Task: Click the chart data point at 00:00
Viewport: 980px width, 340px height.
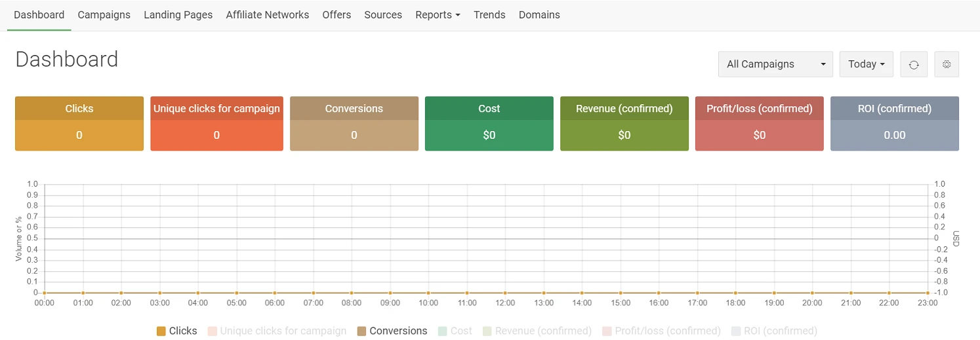Action: click(44, 293)
